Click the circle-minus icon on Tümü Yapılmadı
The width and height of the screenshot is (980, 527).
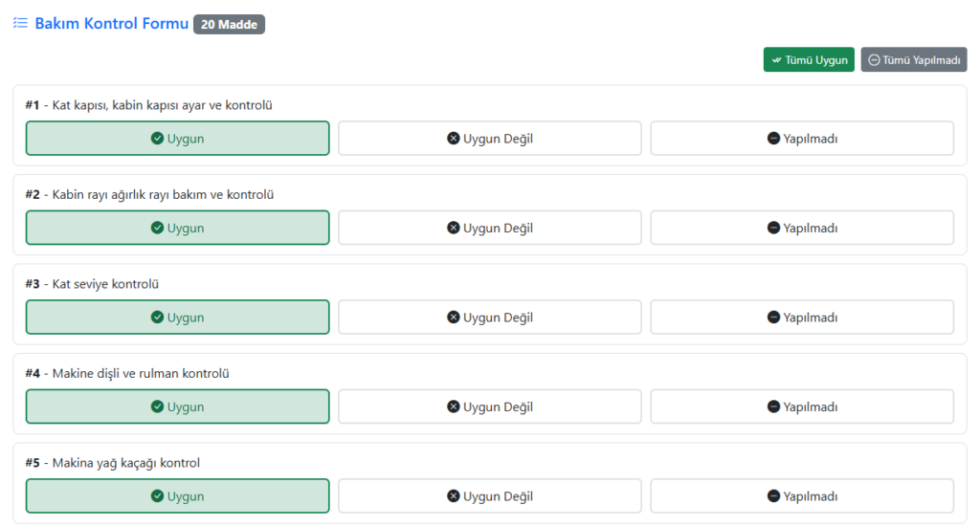click(875, 60)
